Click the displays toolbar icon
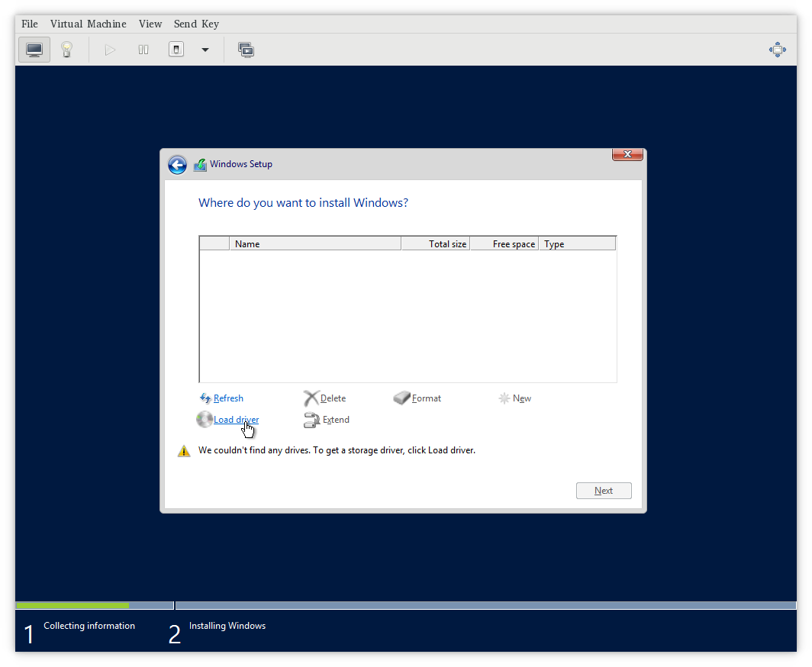 click(x=246, y=49)
